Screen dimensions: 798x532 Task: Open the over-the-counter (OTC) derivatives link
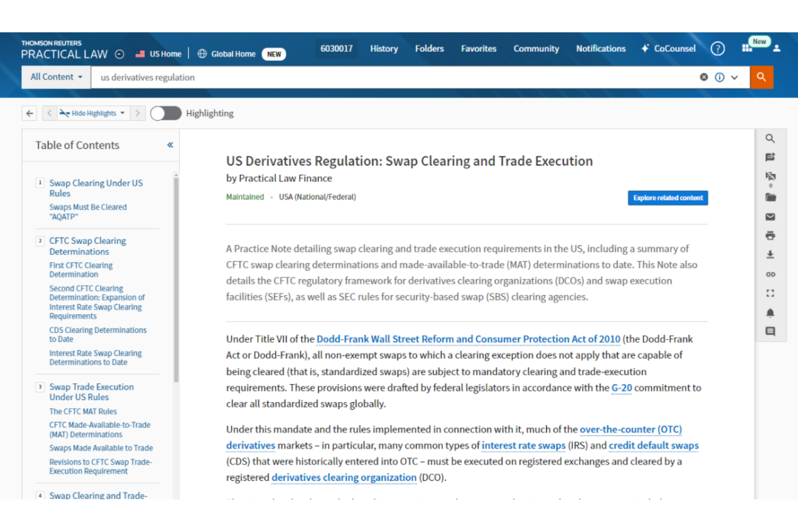454,437
